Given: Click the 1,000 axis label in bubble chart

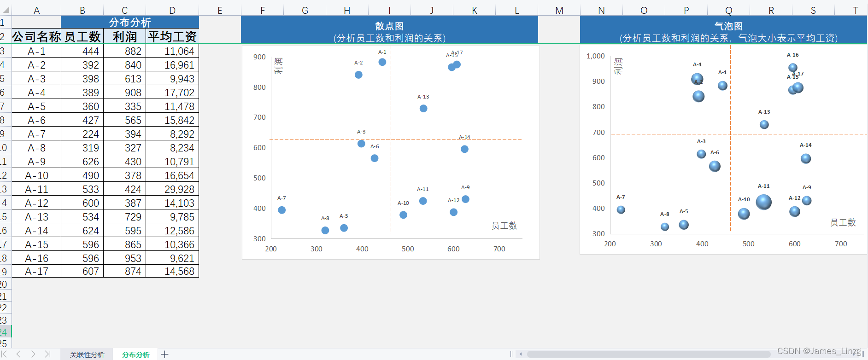Looking at the screenshot, I should pos(595,56).
